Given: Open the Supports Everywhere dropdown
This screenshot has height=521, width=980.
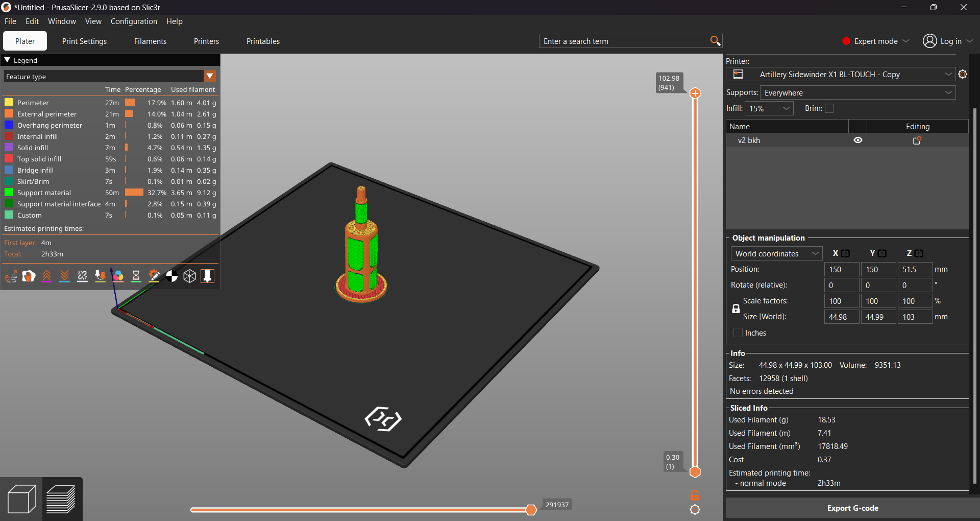Looking at the screenshot, I should click(x=857, y=92).
